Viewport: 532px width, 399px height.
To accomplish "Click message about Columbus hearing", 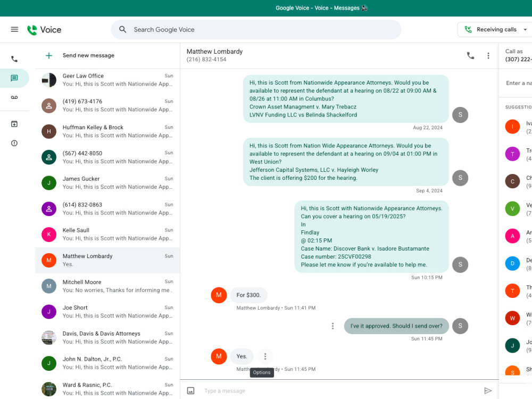I will (346, 99).
